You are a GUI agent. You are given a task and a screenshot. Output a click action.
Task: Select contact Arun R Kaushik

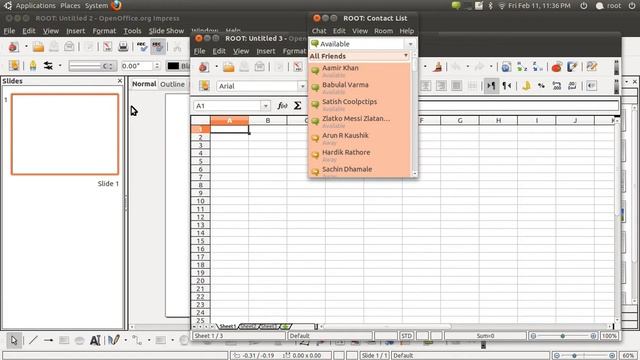tap(345, 135)
